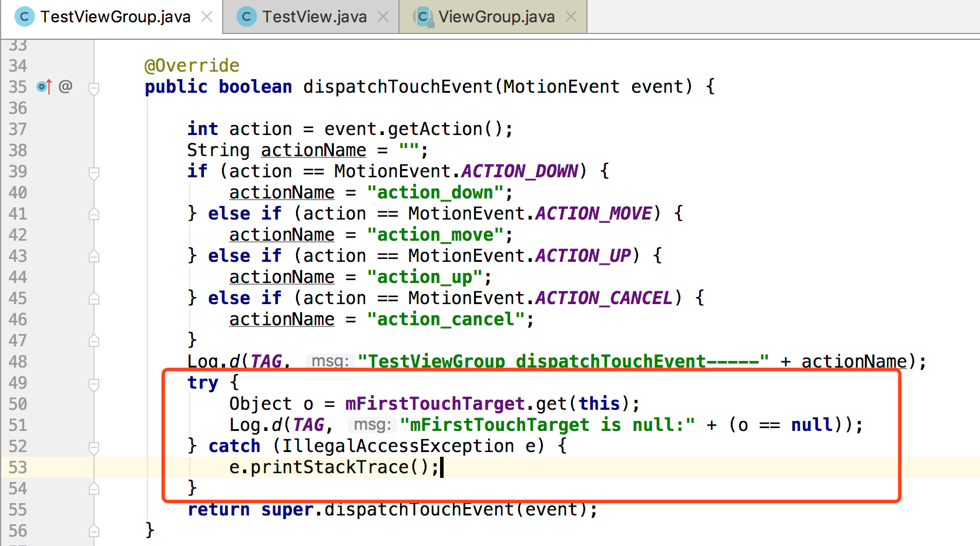Click the locked class icon on ViewGroup.java tab
The width and height of the screenshot is (980, 546).
(423, 16)
